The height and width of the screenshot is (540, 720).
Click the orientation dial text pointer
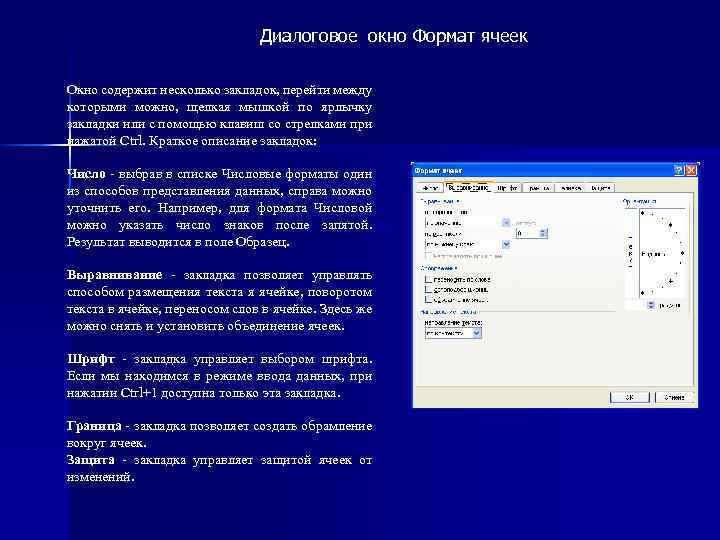point(653,253)
